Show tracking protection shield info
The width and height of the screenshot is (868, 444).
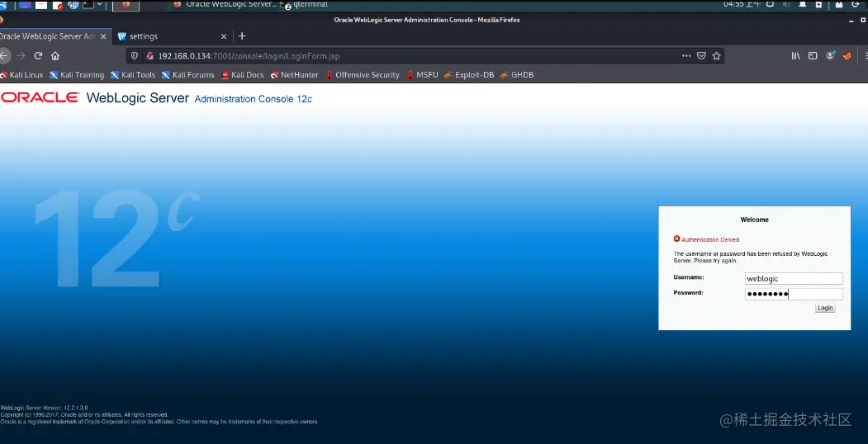[x=134, y=56]
